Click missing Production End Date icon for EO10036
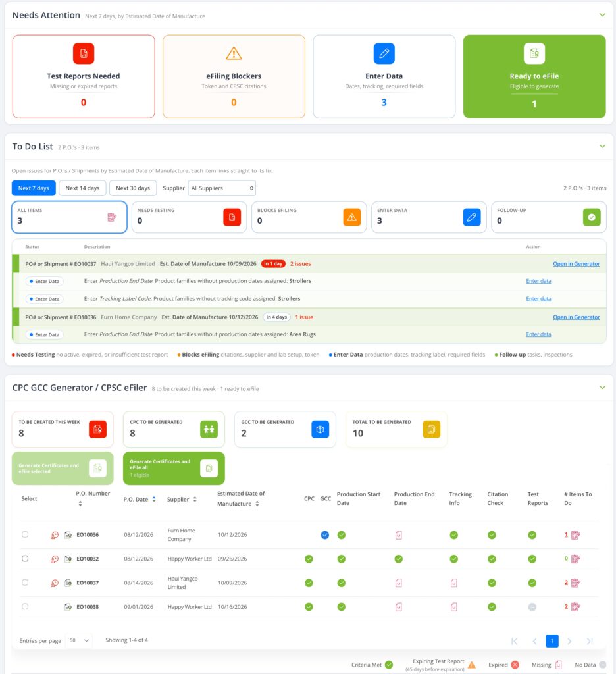 (398, 535)
